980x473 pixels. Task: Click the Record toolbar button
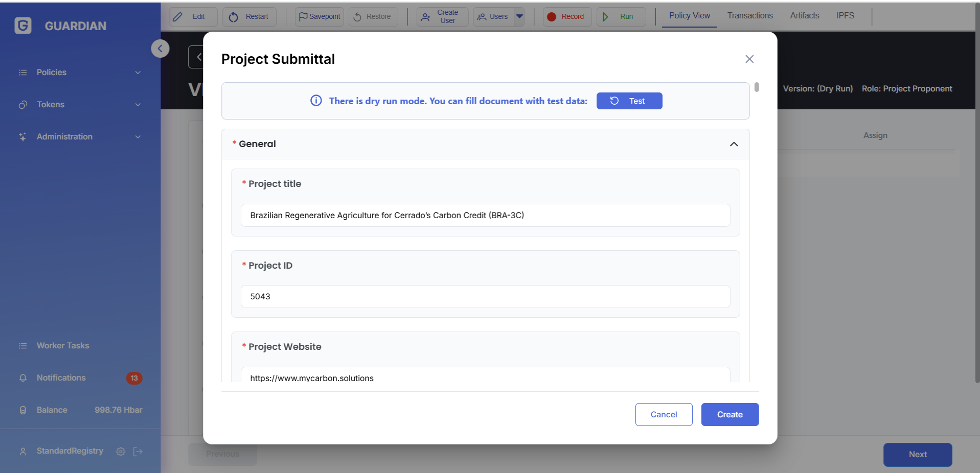tap(566, 16)
